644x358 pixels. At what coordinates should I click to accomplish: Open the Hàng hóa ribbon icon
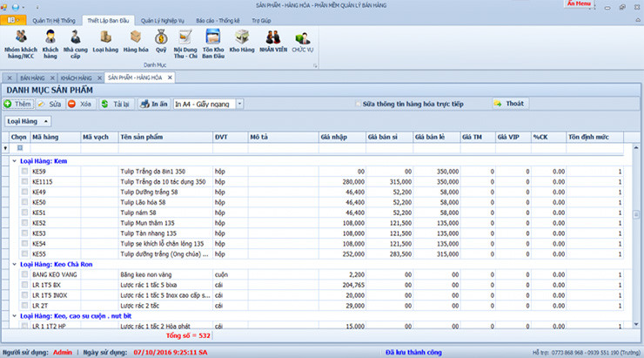(136, 42)
